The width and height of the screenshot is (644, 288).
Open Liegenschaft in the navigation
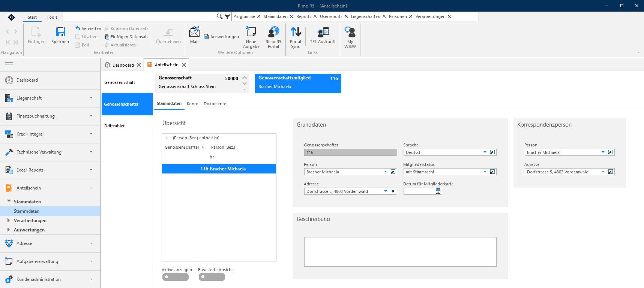click(50, 98)
